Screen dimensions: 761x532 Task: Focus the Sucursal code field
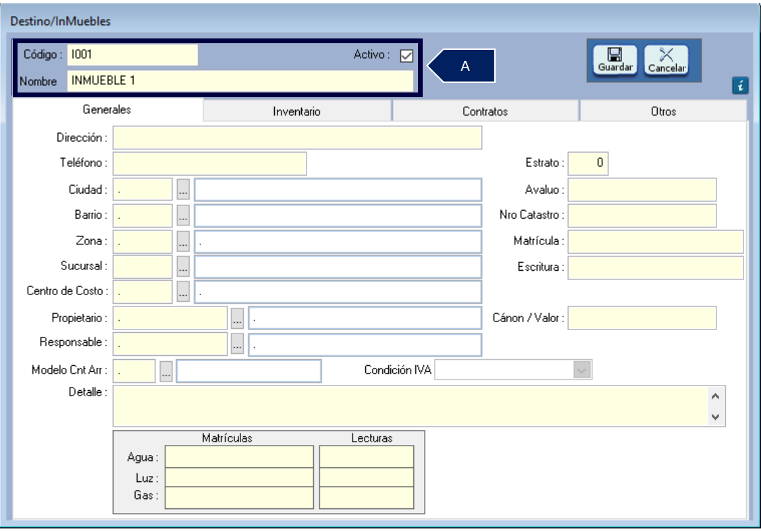tap(142, 267)
